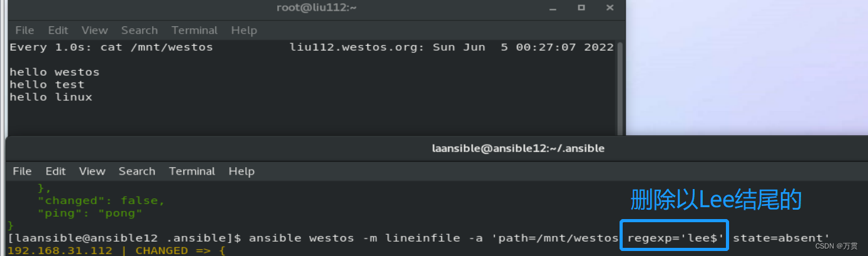
Task: Open Help menu in laansible terminal
Action: click(242, 171)
